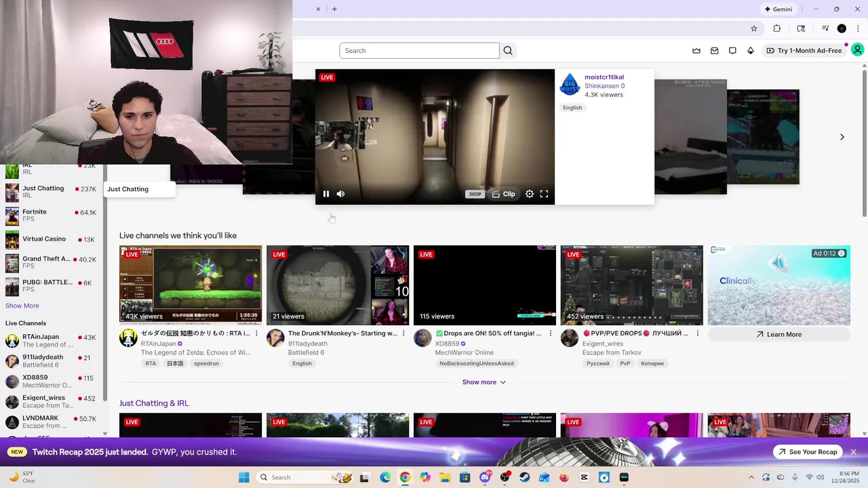Open Microsoft Edge from the taskbar
Viewport: 868px width, 488px height.
click(x=385, y=477)
